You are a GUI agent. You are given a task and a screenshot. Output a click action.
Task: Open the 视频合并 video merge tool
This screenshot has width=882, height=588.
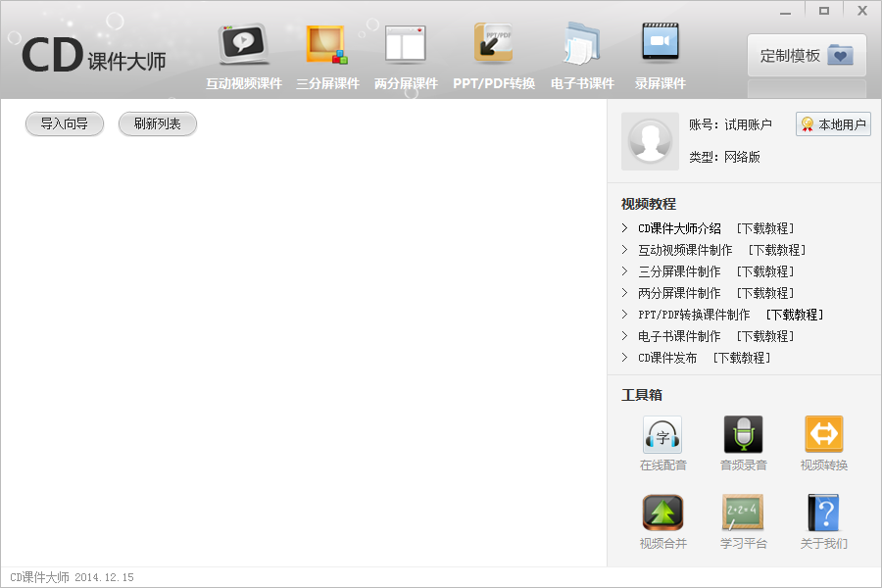[662, 514]
